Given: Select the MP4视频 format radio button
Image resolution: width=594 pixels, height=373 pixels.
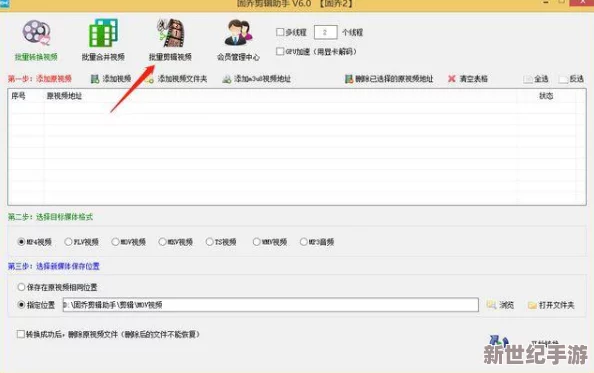Looking at the screenshot, I should tap(21, 242).
